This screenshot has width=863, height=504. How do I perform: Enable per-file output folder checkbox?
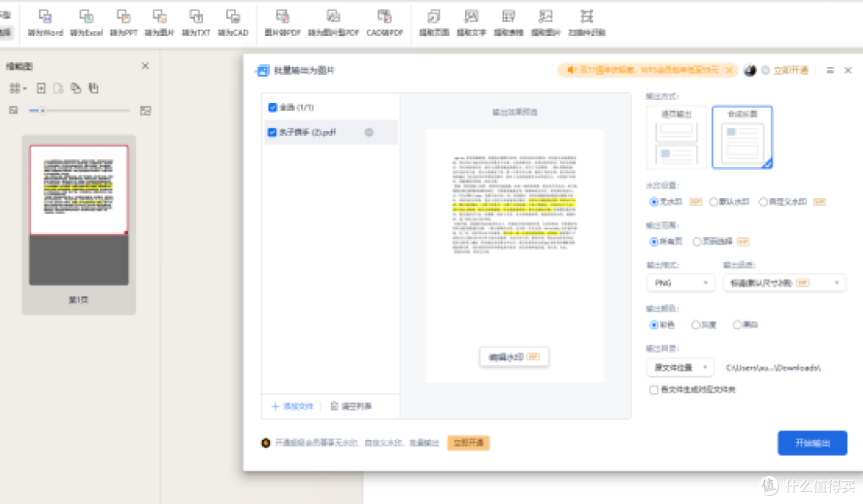point(654,390)
